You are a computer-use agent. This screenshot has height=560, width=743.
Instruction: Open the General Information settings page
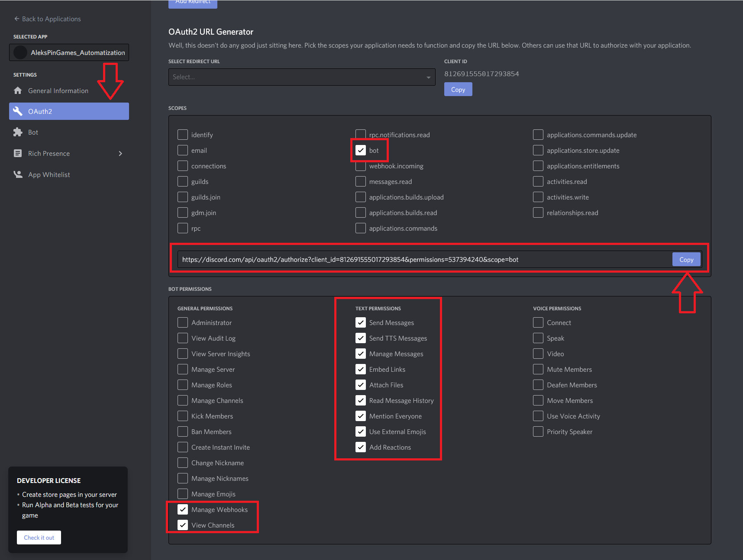click(69, 90)
